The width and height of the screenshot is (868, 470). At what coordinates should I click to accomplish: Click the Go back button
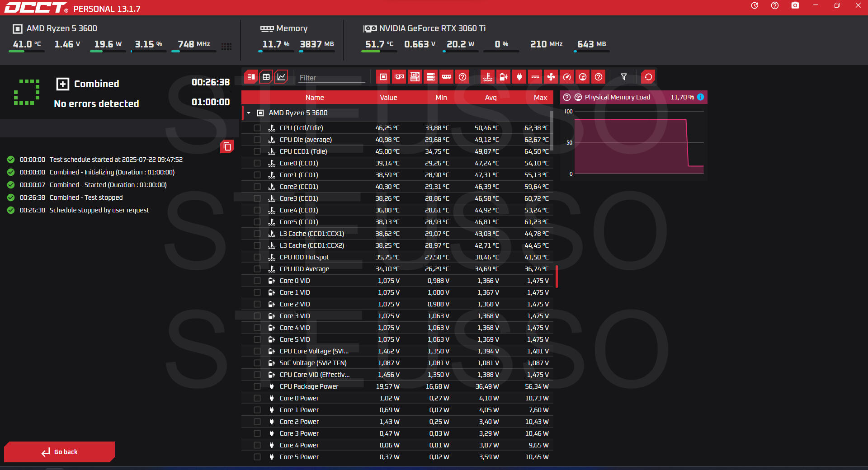tap(59, 452)
